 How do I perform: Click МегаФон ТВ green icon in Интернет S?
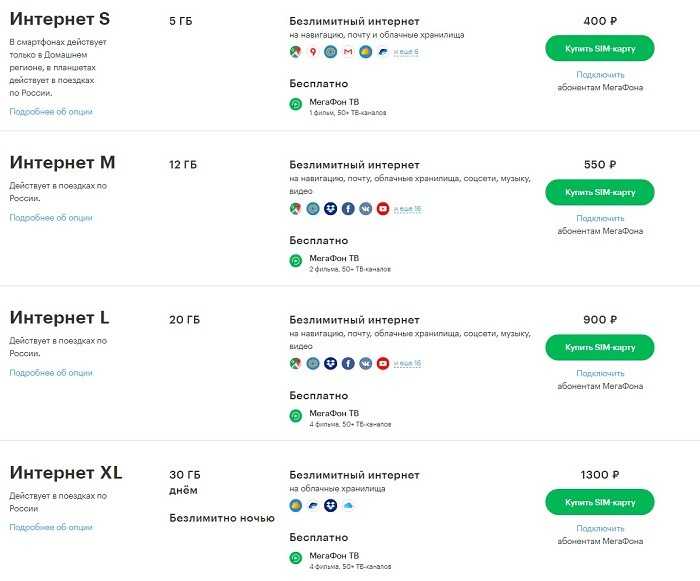click(x=296, y=104)
